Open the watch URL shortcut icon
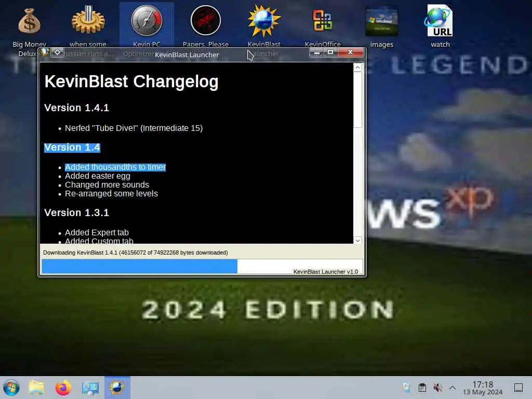532x399 pixels. tap(440, 25)
